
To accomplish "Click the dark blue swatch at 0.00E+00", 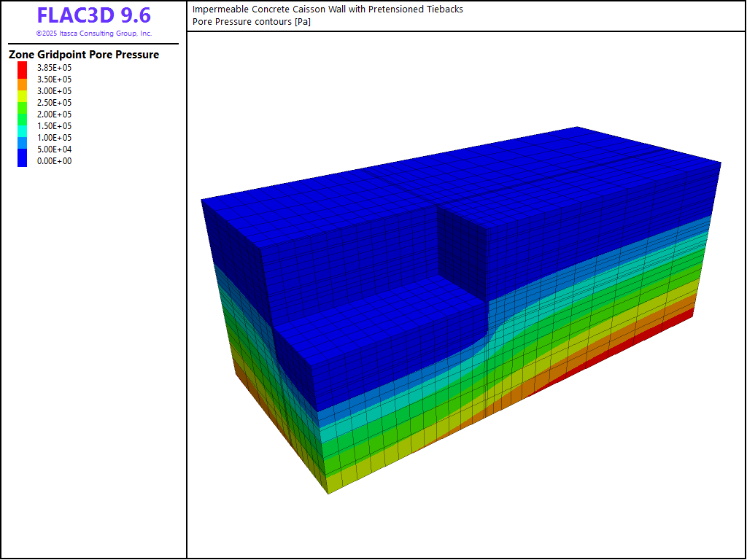I will tap(23, 158).
